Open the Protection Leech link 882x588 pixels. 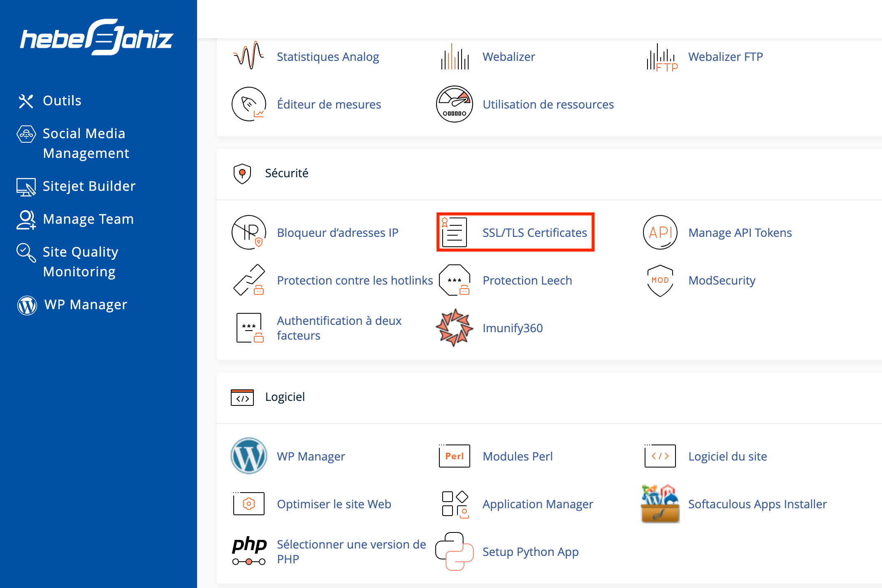[x=527, y=280]
